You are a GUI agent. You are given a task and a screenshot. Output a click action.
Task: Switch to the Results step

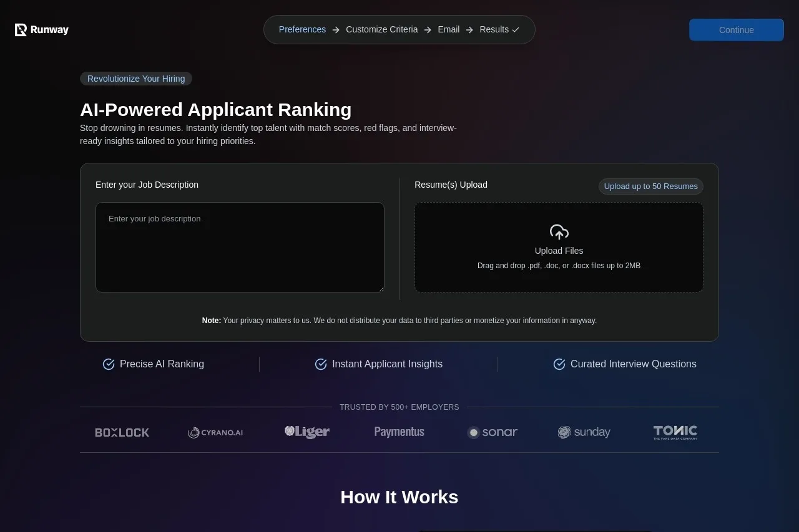pos(494,29)
